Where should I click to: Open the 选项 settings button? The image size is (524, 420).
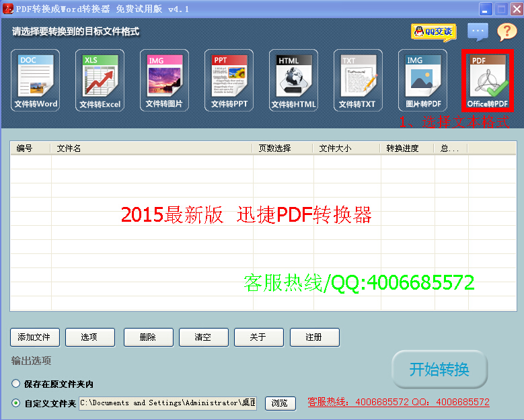click(90, 337)
